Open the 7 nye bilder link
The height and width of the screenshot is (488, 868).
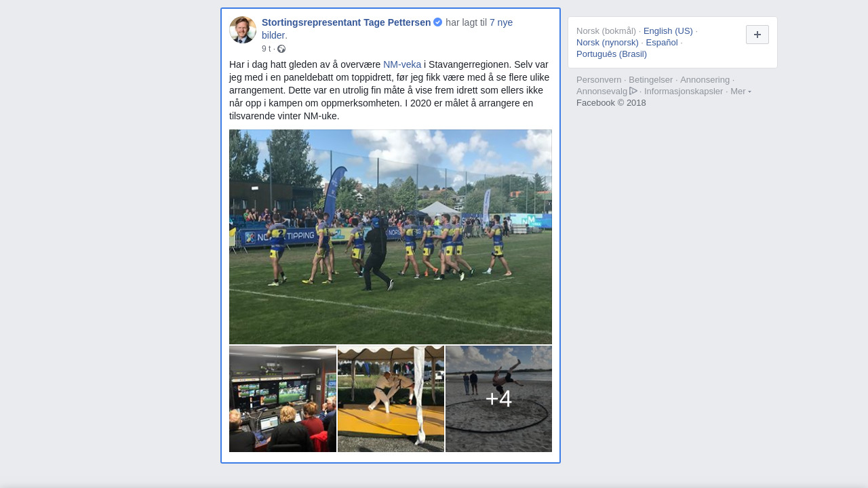(x=387, y=28)
